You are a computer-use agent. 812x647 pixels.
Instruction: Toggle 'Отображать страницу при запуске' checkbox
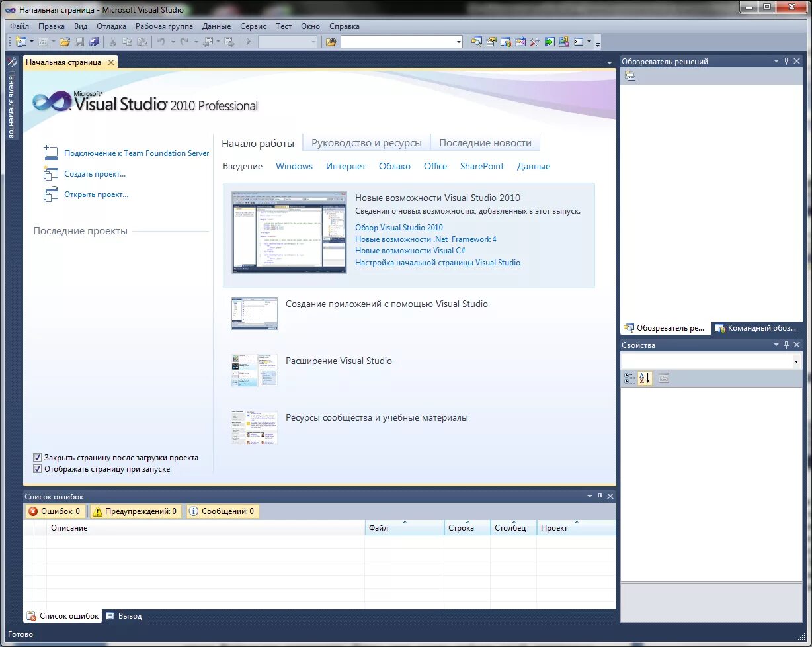coord(38,469)
